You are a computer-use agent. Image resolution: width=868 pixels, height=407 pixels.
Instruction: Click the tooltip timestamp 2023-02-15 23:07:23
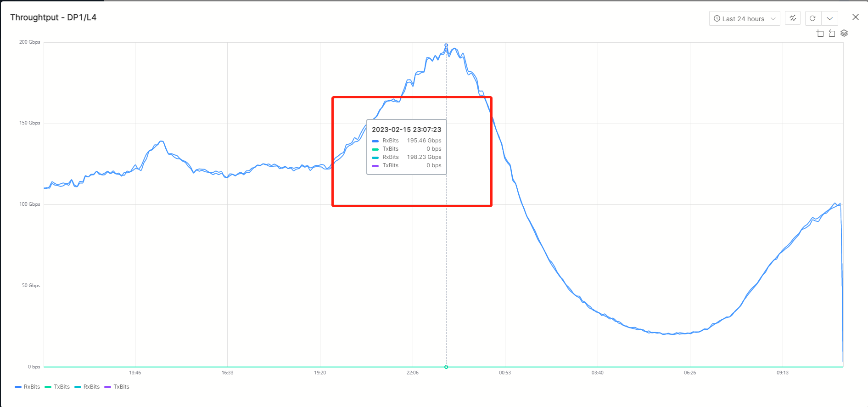406,130
